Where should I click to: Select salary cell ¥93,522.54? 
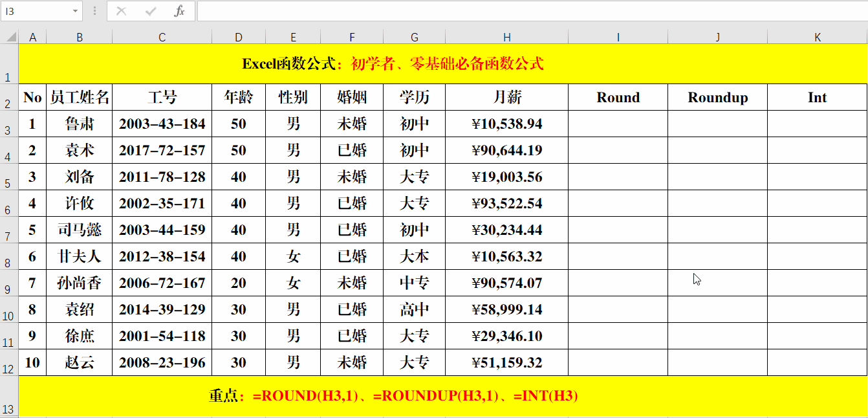(x=507, y=203)
